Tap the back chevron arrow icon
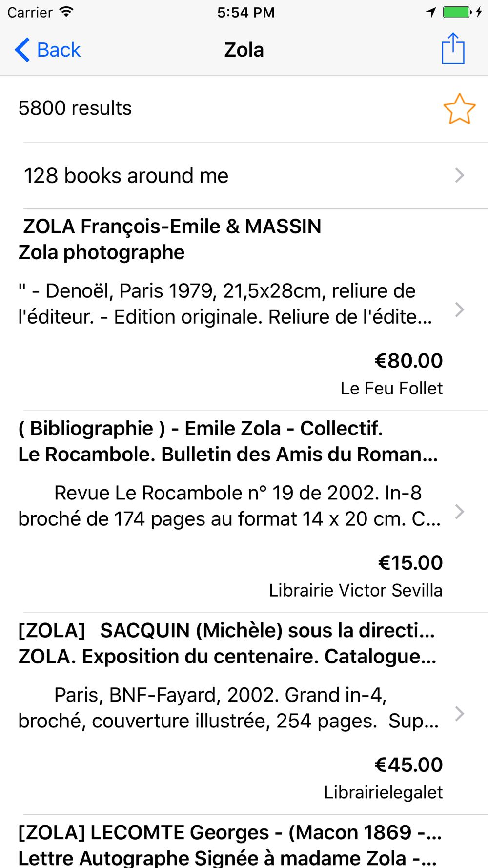488x868 pixels. [x=22, y=50]
